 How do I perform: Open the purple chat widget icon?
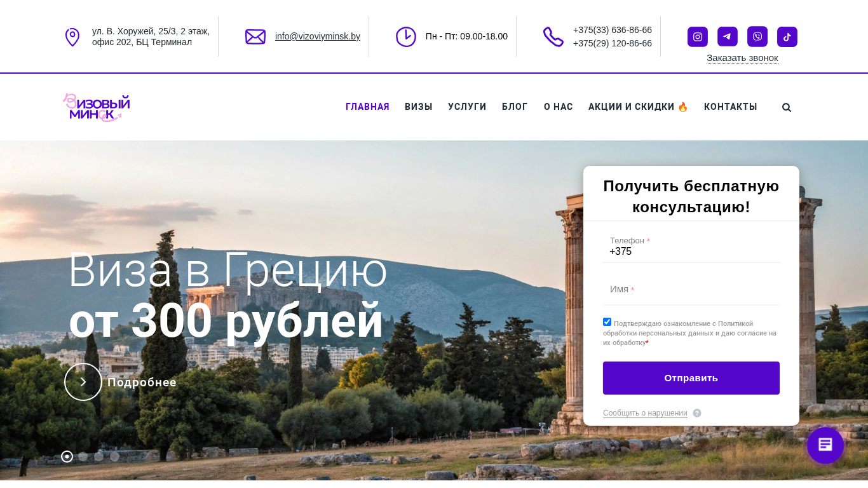(825, 445)
